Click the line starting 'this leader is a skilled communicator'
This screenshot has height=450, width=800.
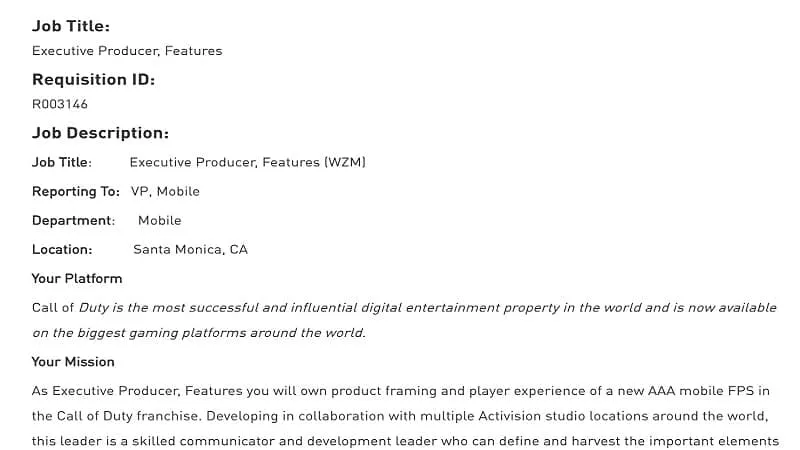(x=405, y=441)
